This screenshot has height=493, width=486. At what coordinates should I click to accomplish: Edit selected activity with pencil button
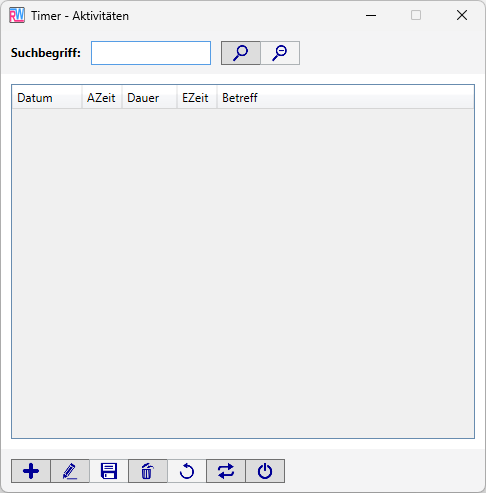coord(70,471)
